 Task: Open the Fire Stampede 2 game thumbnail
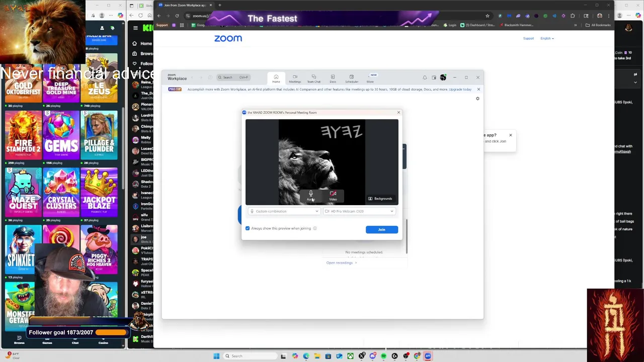tap(23, 135)
